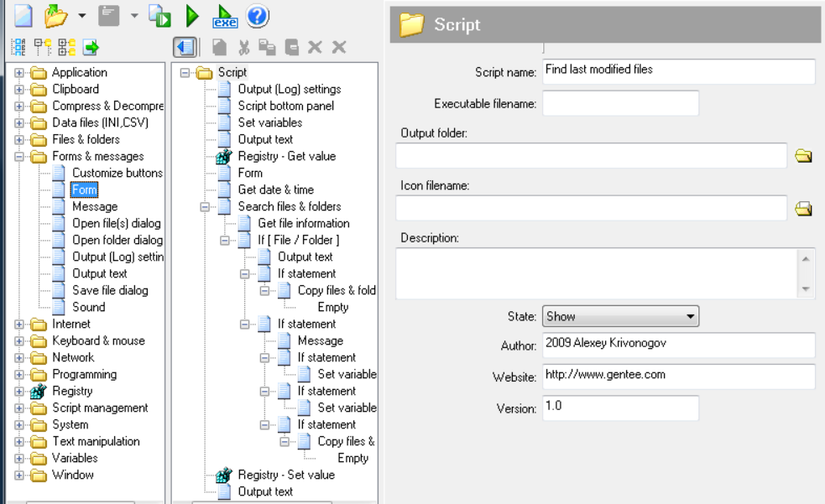Click the Executable filename field
Viewport: 825px width, 504px height.
click(x=620, y=103)
